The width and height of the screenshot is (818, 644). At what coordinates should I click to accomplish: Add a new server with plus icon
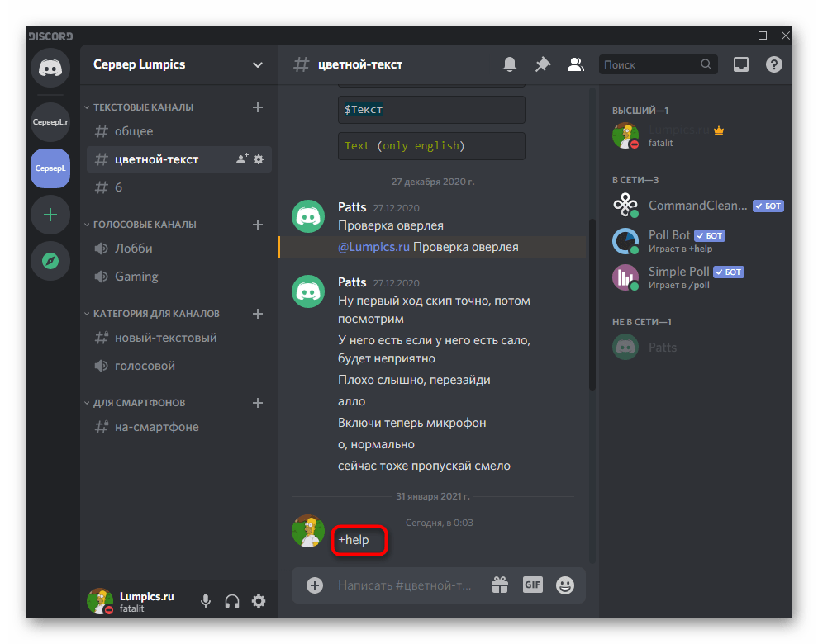(50, 215)
